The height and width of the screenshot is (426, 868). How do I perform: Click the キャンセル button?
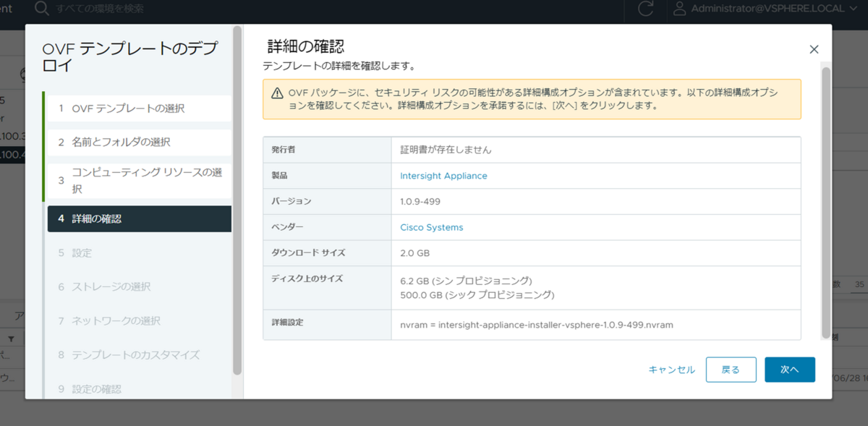click(x=671, y=370)
